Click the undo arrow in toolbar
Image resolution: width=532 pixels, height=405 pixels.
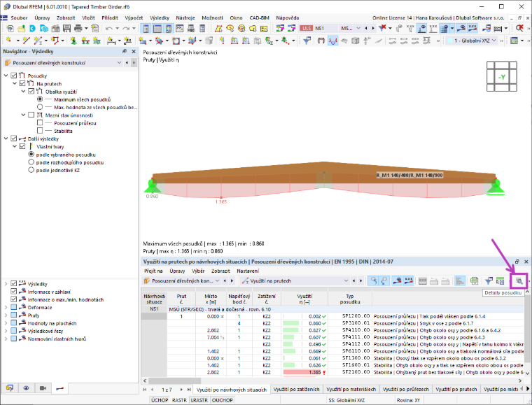click(109, 29)
